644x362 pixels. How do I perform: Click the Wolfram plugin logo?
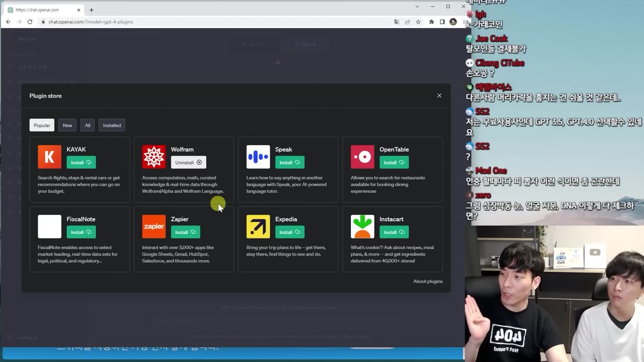click(x=154, y=157)
